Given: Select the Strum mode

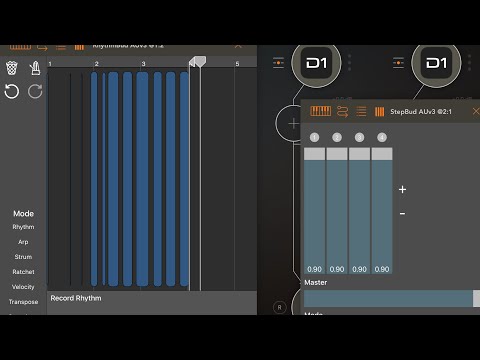Looking at the screenshot, I should tap(23, 257).
